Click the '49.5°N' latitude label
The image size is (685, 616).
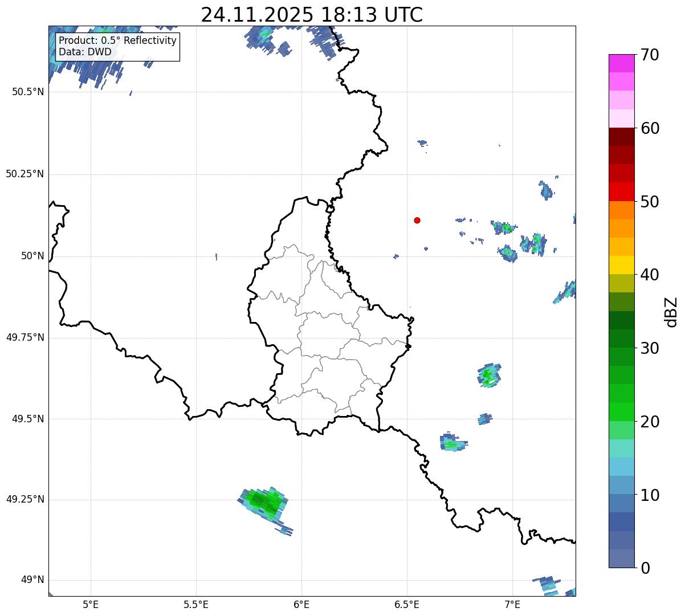tap(28, 419)
